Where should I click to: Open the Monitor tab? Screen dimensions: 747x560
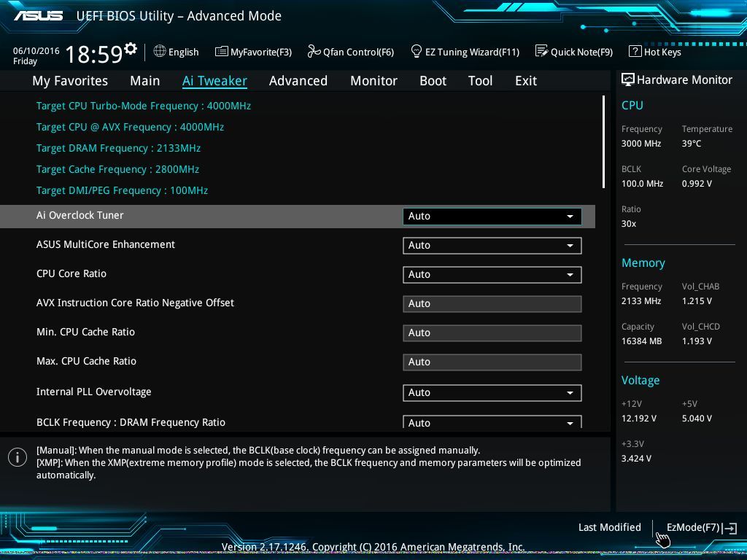point(373,81)
